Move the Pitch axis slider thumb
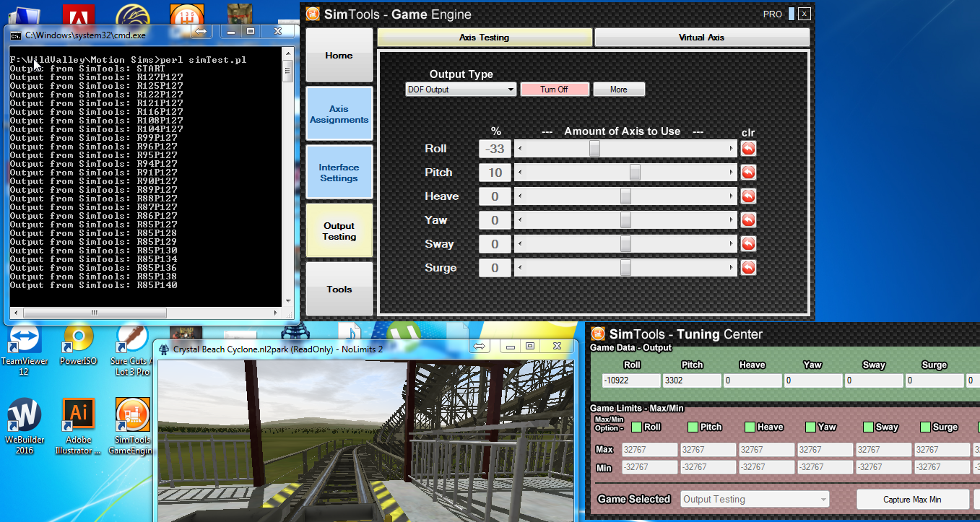This screenshot has width=980, height=522. click(635, 173)
